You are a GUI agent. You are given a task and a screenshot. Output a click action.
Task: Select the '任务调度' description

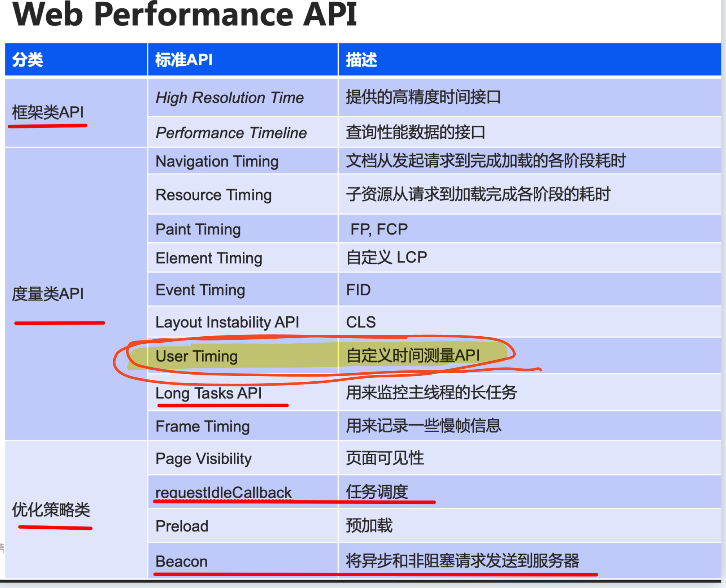point(377,492)
